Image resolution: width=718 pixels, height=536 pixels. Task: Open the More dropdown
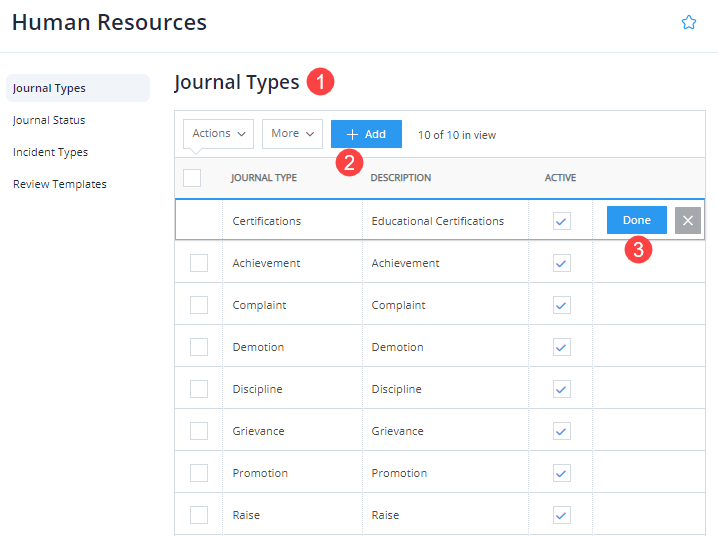pyautogui.click(x=292, y=134)
